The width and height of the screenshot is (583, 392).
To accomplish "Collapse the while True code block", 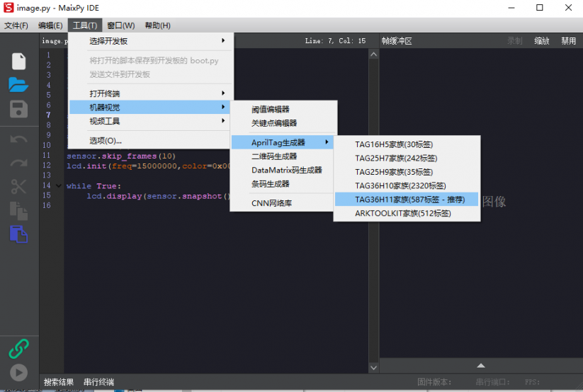I will coord(58,186).
